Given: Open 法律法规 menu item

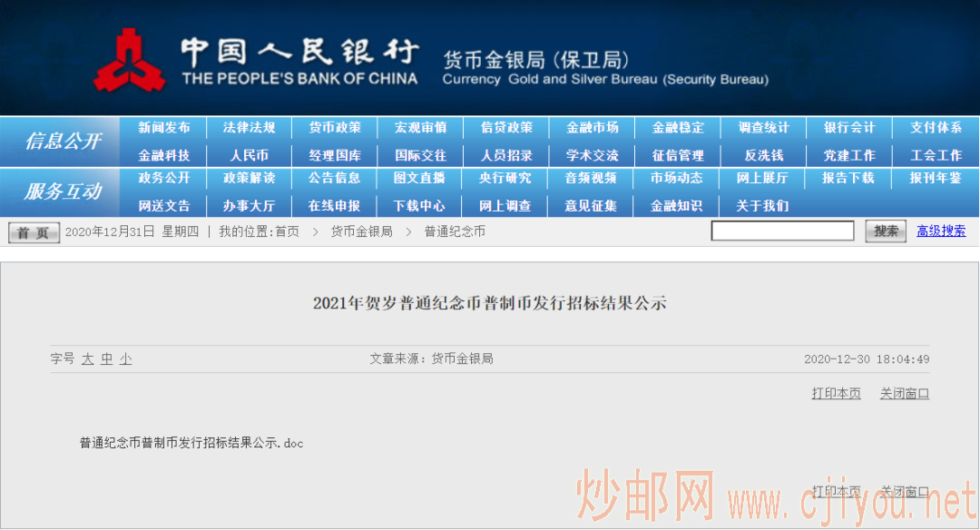Looking at the screenshot, I should click(249, 127).
